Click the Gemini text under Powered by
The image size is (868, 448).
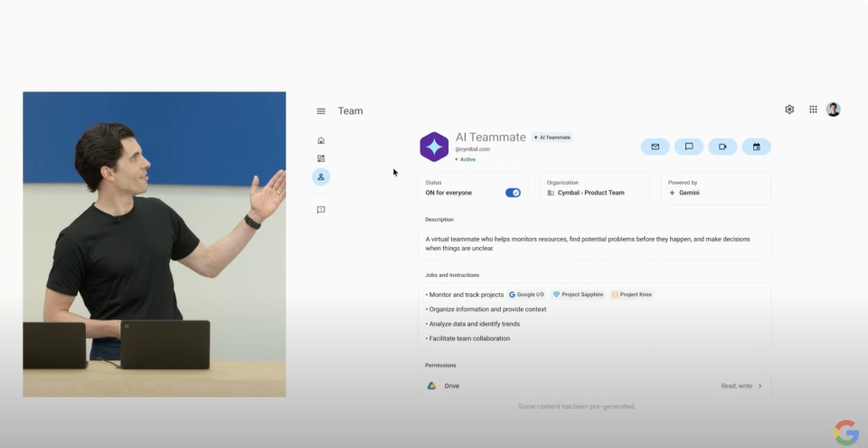[689, 193]
